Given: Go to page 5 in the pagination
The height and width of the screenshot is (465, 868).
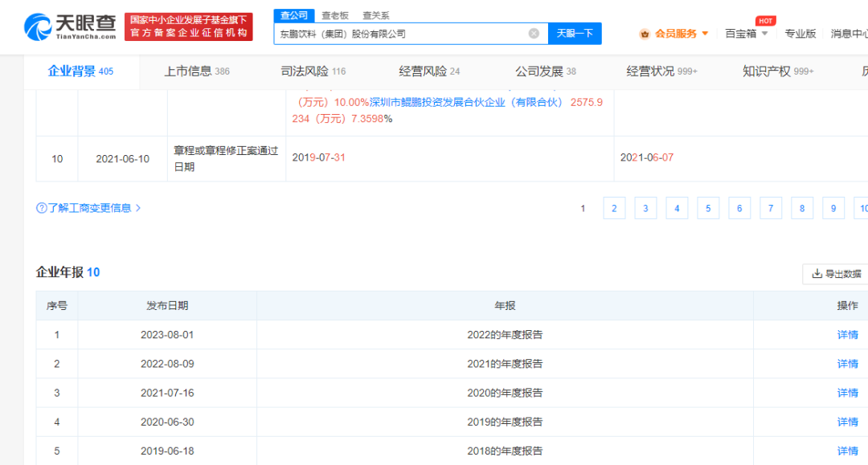Looking at the screenshot, I should 708,207.
